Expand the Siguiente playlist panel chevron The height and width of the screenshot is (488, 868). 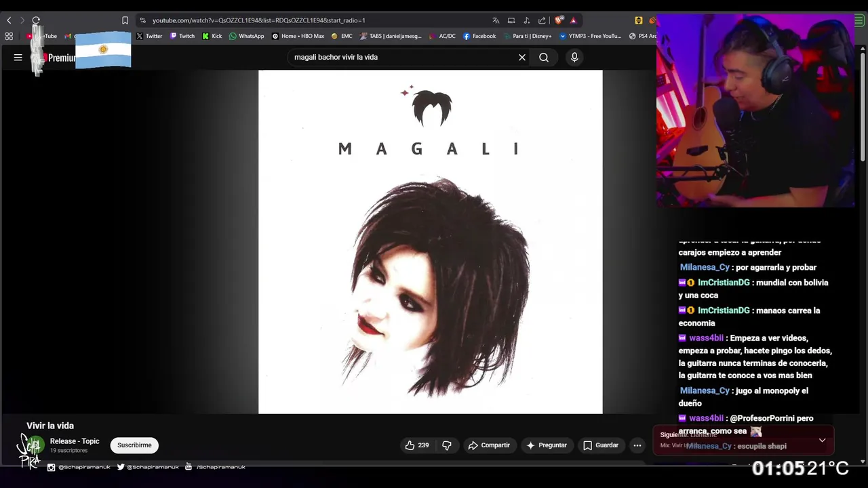(822, 440)
